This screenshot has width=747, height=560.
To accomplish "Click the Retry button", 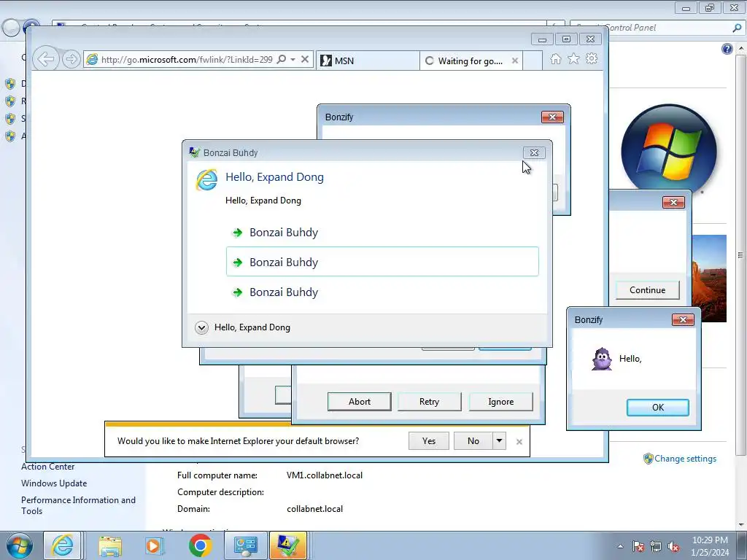I will (429, 402).
